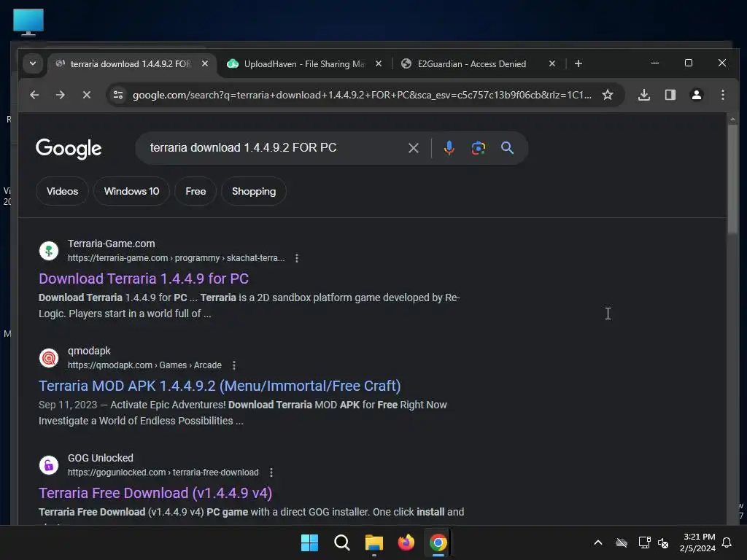Screen dimensions: 747x560
Task: Open the Windows Start menu
Action: pyautogui.click(x=309, y=542)
